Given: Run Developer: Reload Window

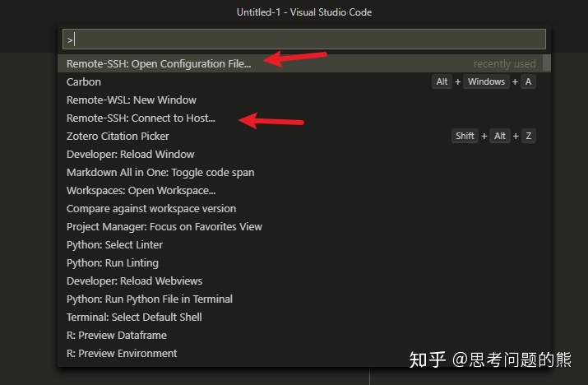Looking at the screenshot, I should coord(304,154).
